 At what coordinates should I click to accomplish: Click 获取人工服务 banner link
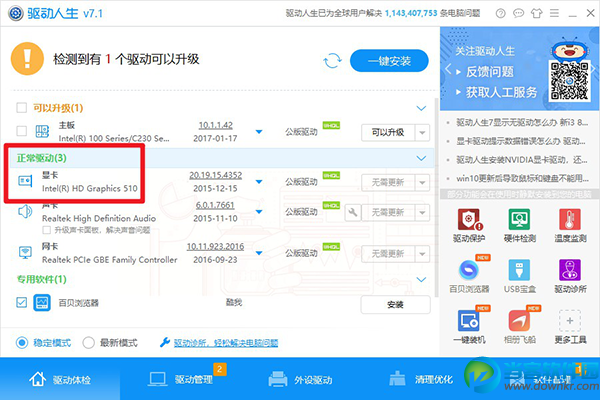coord(501,92)
